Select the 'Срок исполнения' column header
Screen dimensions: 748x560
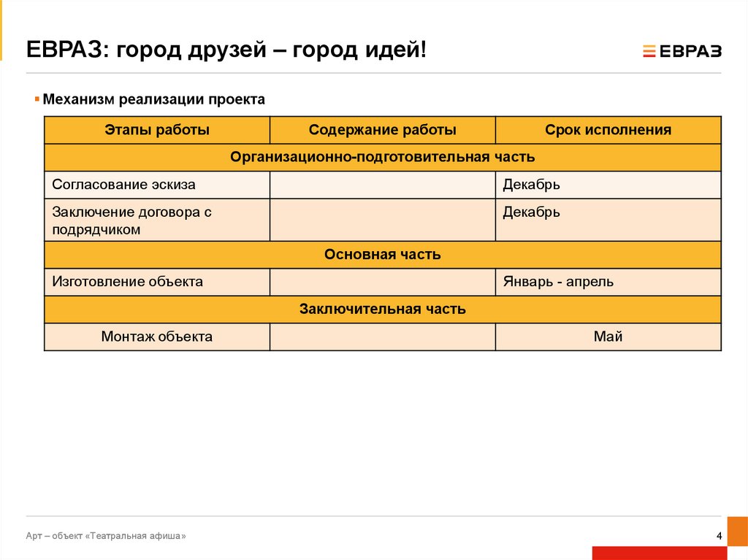point(608,130)
